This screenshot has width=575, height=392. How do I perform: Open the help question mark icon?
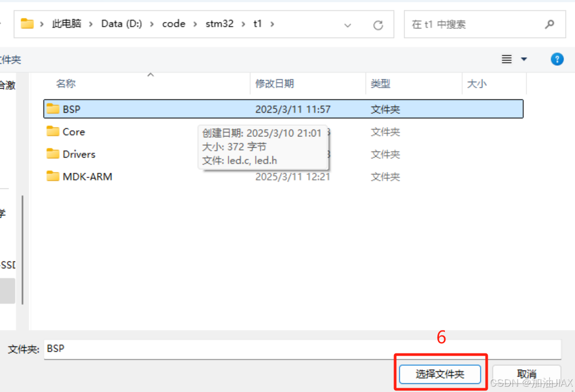pos(557,59)
